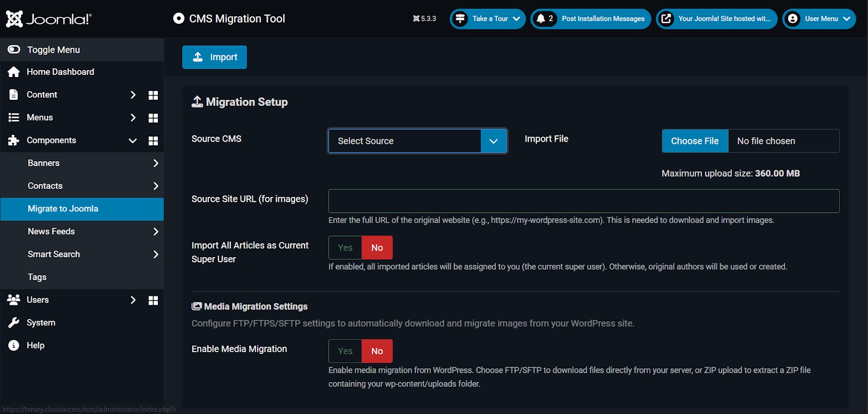Click the System wrench icon
This screenshot has width=868, height=414.
click(x=14, y=323)
